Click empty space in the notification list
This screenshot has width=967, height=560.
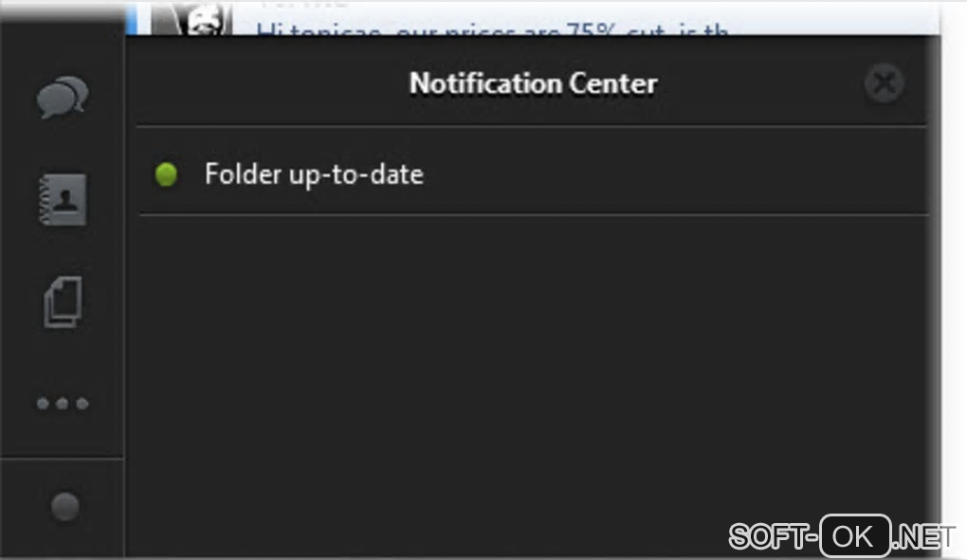click(531, 360)
